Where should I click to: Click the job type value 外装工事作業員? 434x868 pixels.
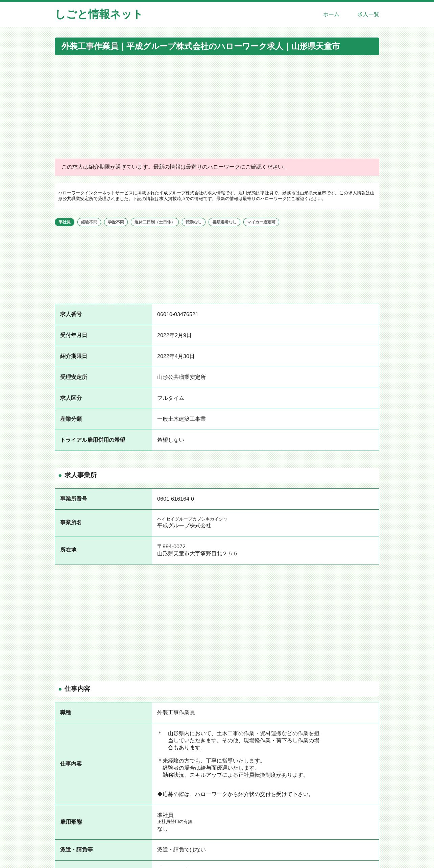[176, 713]
